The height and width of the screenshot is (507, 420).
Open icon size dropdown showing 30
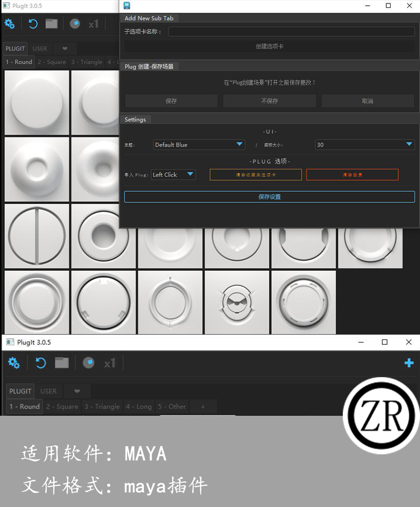tap(364, 144)
